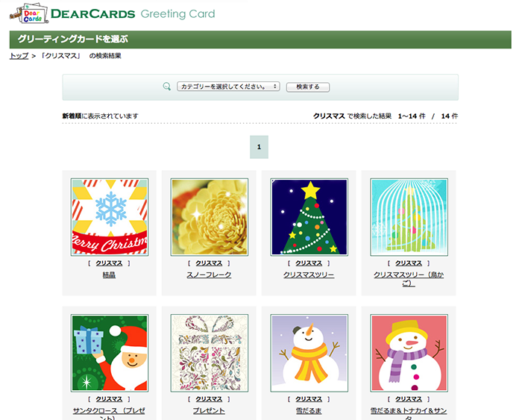Open the birdcage Christmas tree card thumbnail
This screenshot has height=420, width=522.
[x=409, y=217]
